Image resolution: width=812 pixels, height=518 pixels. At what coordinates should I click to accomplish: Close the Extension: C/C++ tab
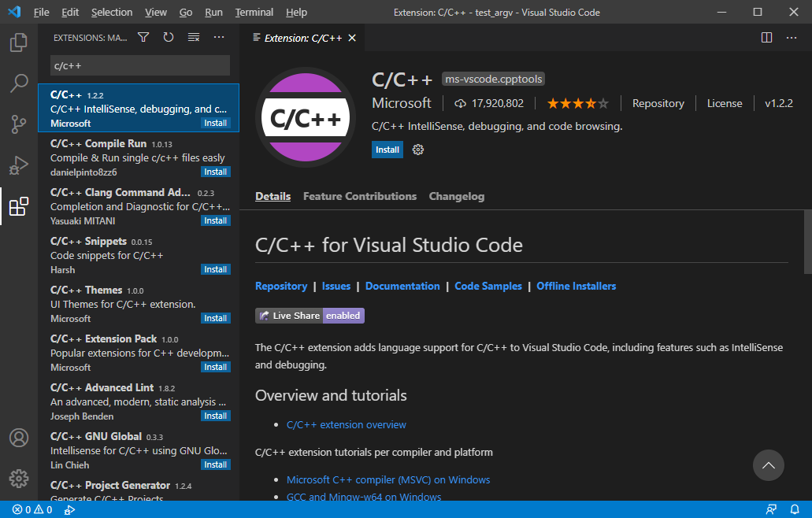(x=352, y=38)
